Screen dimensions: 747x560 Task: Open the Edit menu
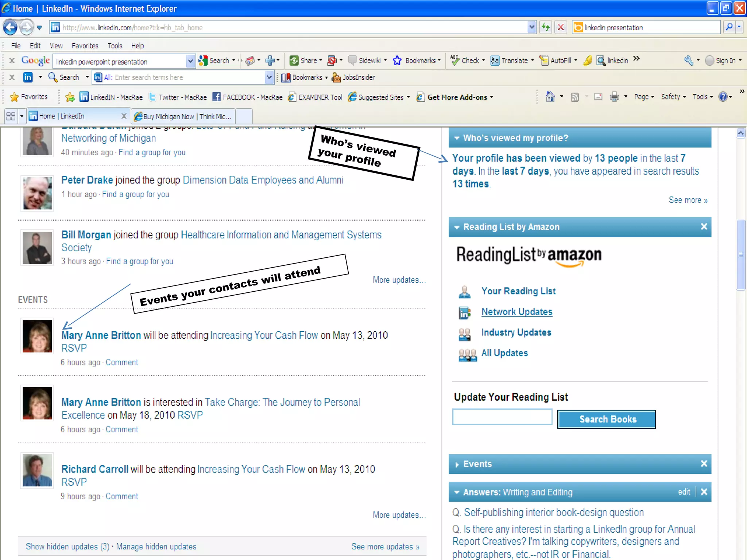coord(35,46)
